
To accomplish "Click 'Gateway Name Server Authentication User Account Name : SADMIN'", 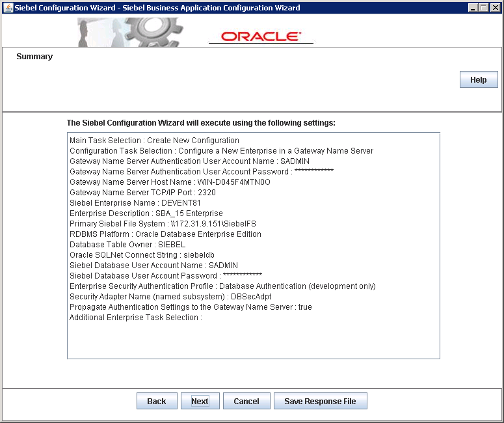I will 190,161.
